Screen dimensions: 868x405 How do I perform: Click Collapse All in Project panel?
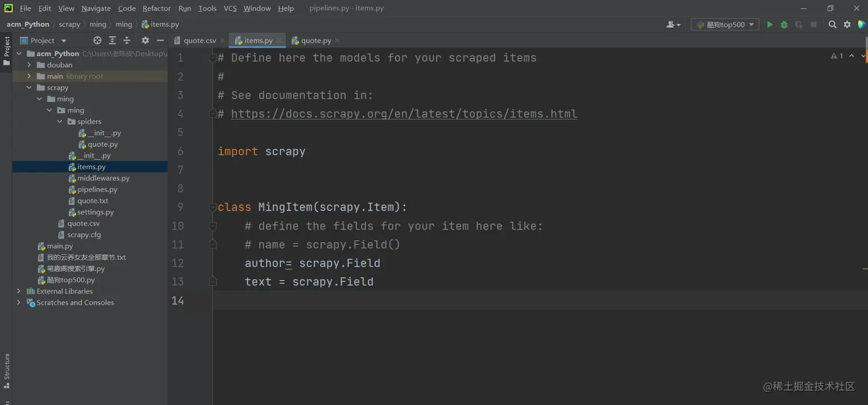click(127, 40)
